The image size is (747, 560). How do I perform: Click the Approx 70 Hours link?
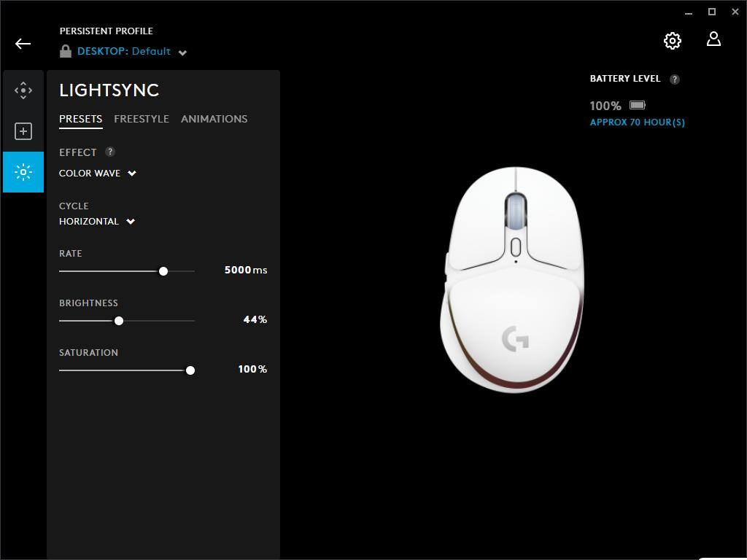(x=637, y=122)
